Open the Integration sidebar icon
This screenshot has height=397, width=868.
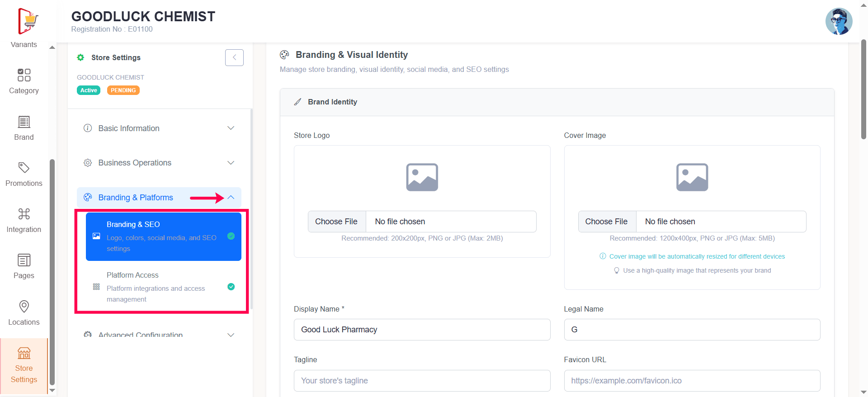tap(24, 214)
